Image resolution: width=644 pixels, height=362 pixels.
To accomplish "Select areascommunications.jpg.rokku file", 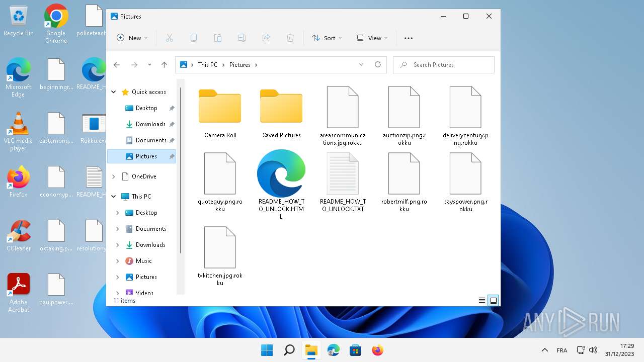I will pos(343,116).
